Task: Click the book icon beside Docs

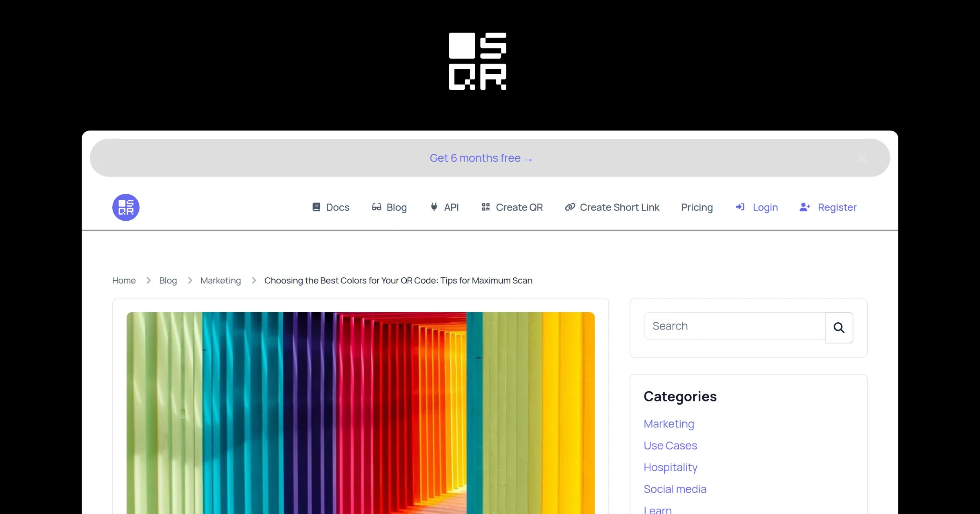Action: coord(316,207)
